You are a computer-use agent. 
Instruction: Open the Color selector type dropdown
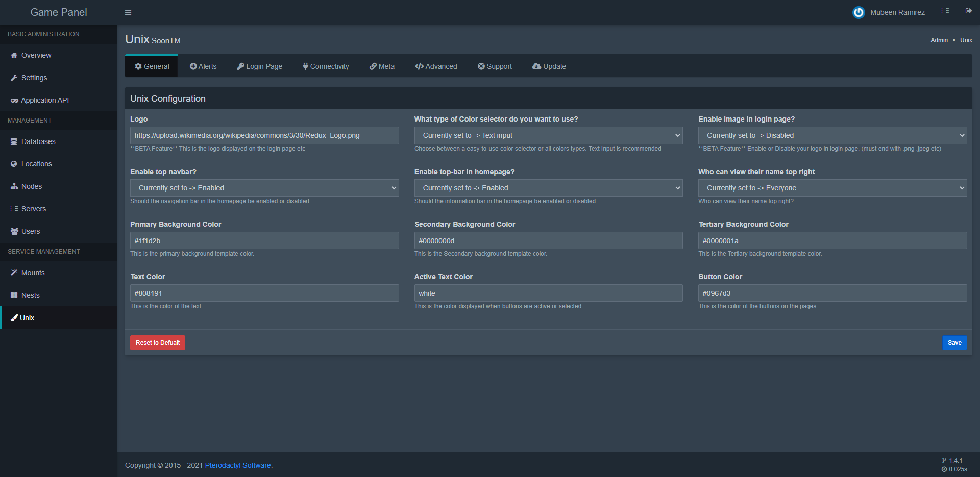tap(548, 135)
